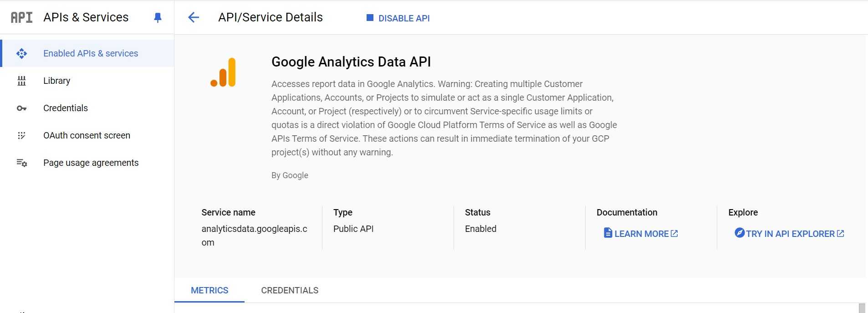Screen dimensions: 868x313
Task: Click the Enabled status value
Action: 480,229
